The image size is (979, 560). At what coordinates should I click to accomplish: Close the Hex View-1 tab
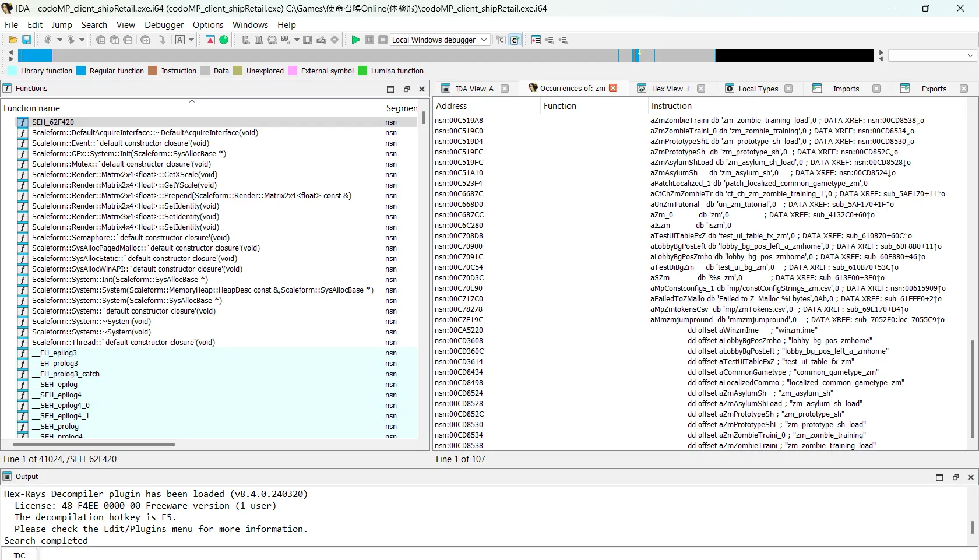701,89
